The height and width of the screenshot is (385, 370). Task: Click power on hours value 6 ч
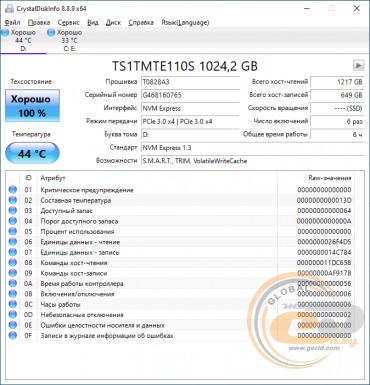[x=337, y=134]
